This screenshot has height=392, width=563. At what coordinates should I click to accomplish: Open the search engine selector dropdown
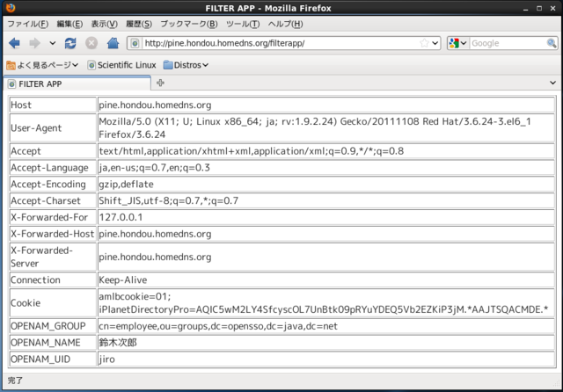tap(457, 43)
